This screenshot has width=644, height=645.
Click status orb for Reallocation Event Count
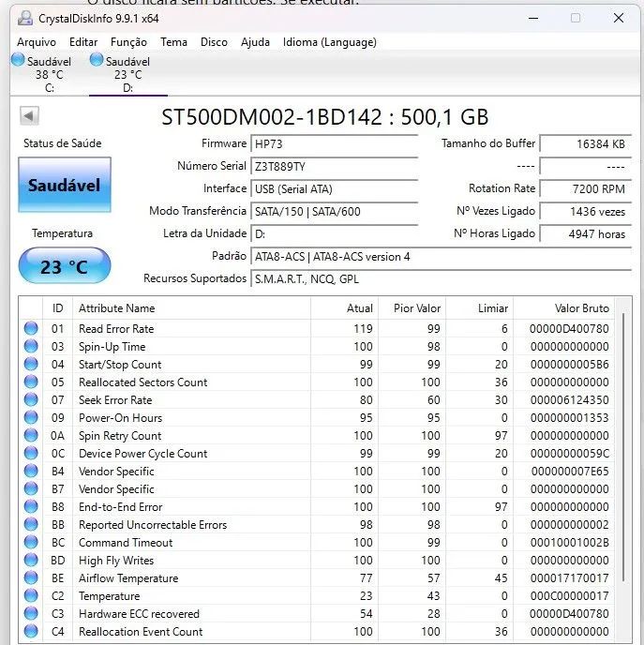coord(31,631)
